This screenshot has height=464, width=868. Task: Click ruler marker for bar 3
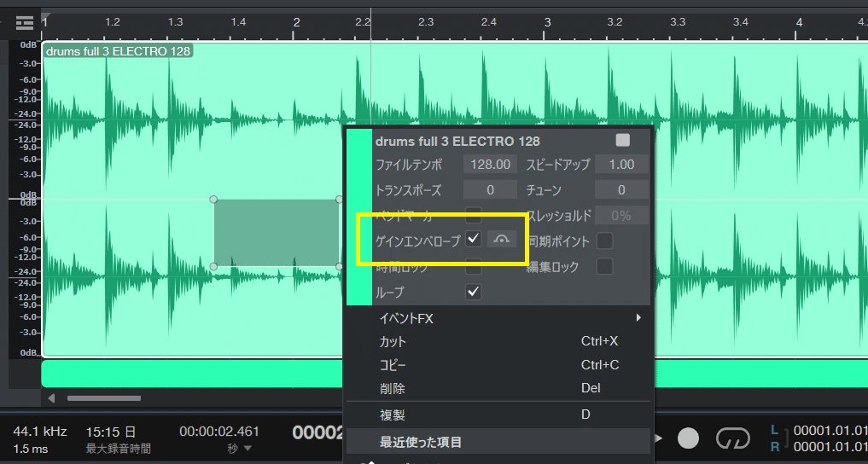547,23
